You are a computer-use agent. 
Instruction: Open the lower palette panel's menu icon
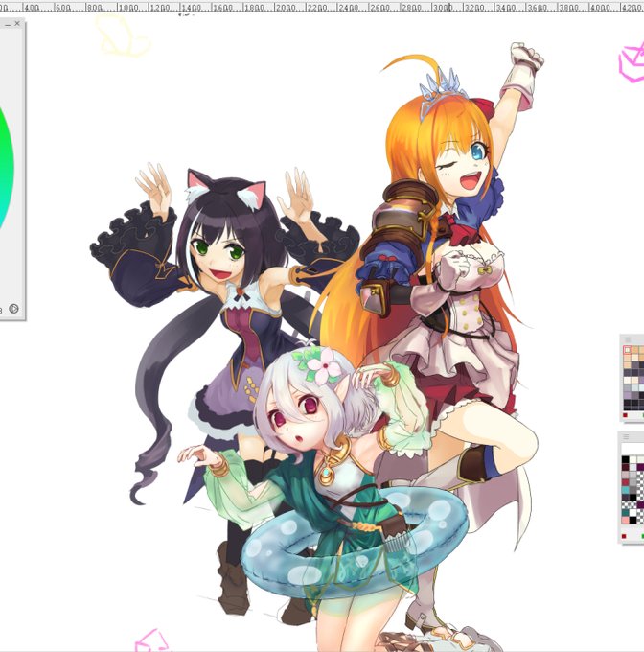click(626, 436)
